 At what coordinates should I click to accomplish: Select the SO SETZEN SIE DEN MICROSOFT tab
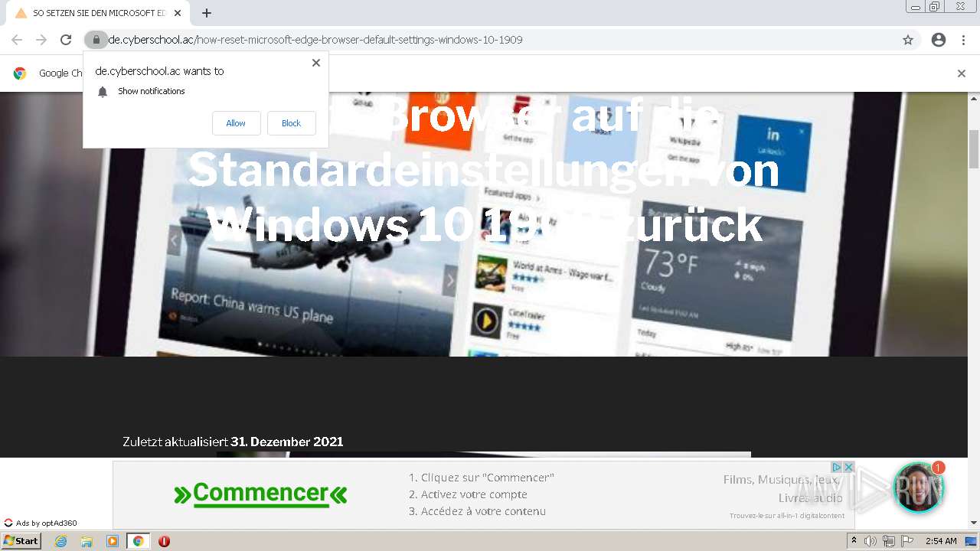point(98,13)
